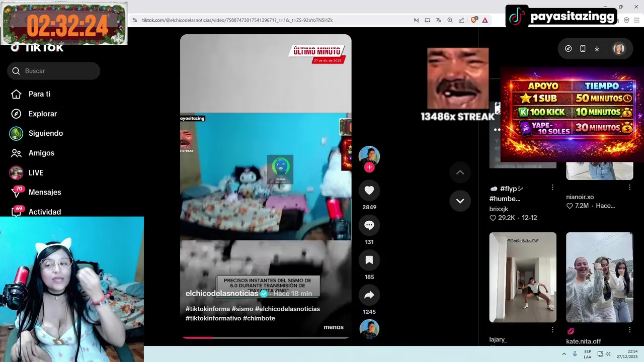The image size is (644, 362).
Task: Open the lajary_ creator name
Action: 498,340
